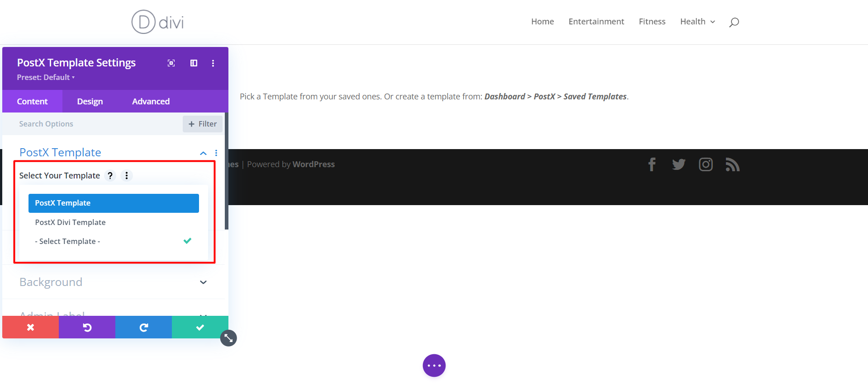868x389 pixels.
Task: Click the PostX Template Settings title
Action: pos(76,63)
